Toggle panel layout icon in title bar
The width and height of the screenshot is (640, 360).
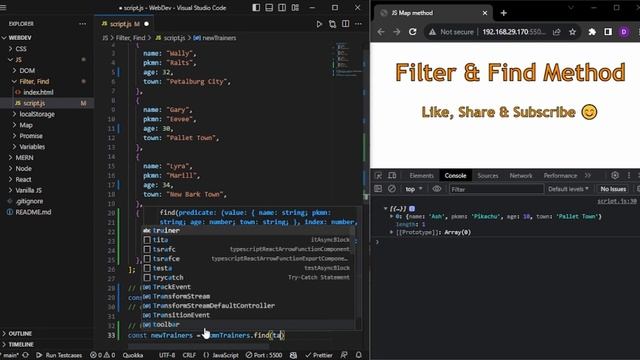click(x=269, y=7)
